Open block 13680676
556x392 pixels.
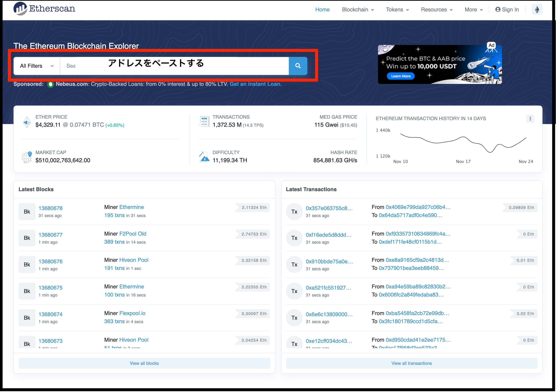tap(50, 262)
